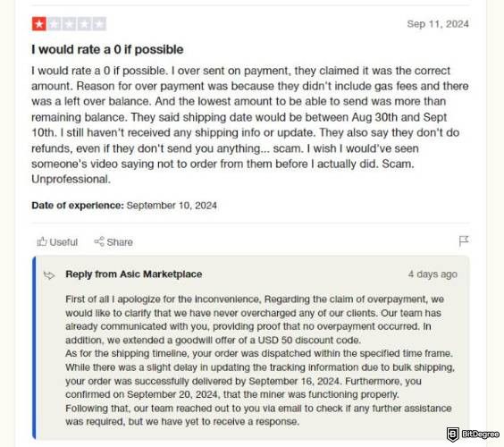Image resolution: width=504 pixels, height=447 pixels.
Task: Click the '4 days ago' reply timestamp
Action: (x=433, y=274)
